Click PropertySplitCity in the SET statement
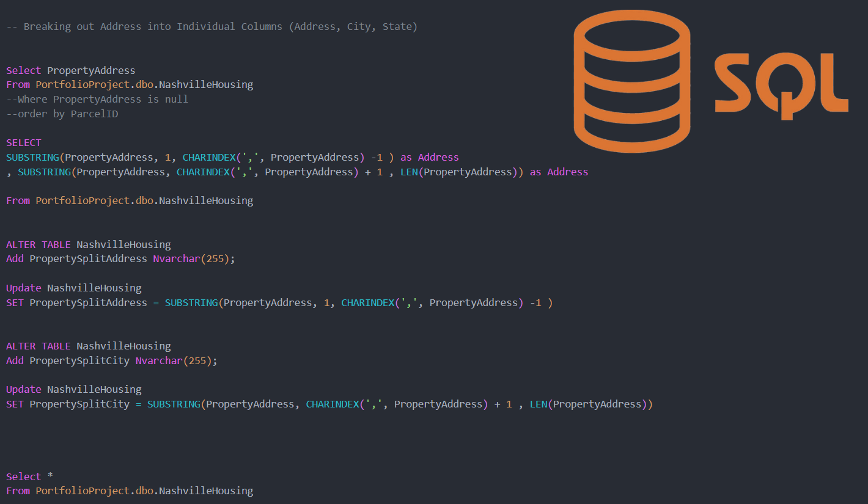Image resolution: width=868 pixels, height=504 pixels. point(79,404)
